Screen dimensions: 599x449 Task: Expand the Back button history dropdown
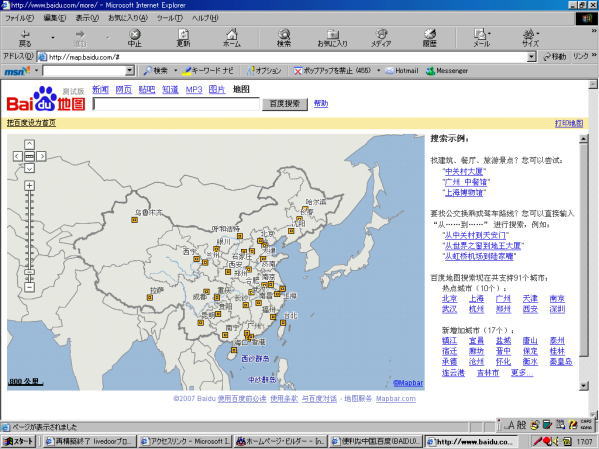53,38
